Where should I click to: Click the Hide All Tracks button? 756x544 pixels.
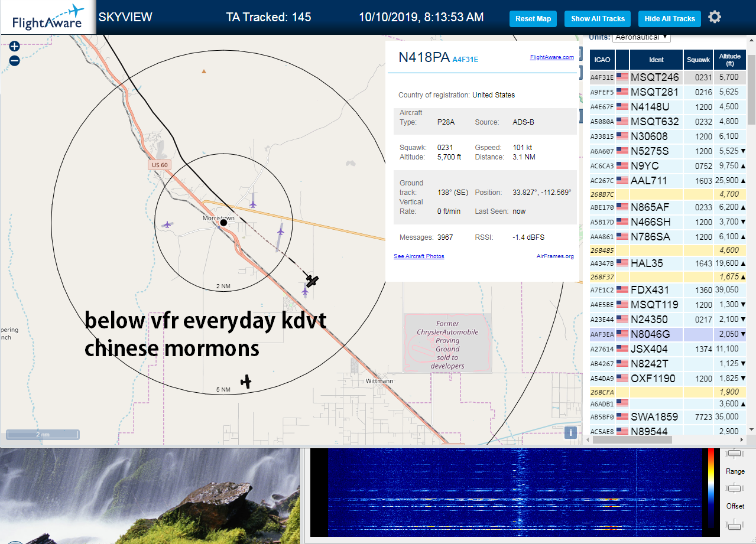[670, 19]
